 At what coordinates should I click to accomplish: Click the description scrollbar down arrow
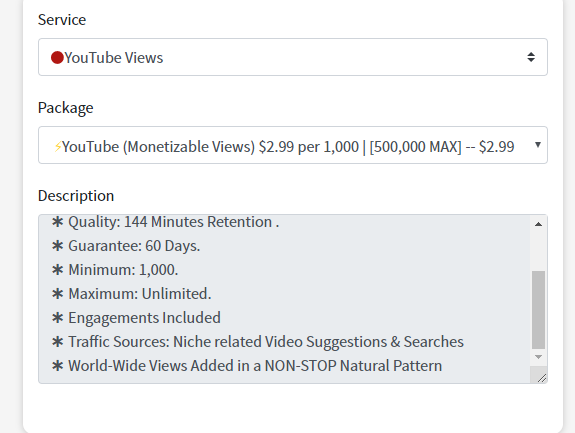tap(538, 357)
